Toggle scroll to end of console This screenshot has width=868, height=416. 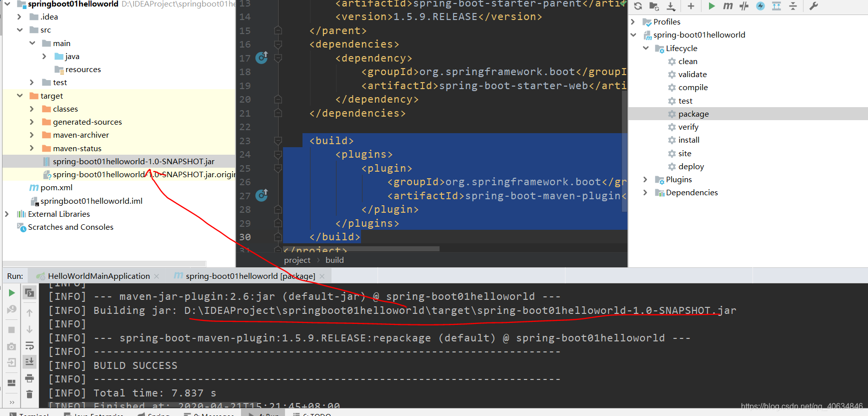[x=29, y=361]
